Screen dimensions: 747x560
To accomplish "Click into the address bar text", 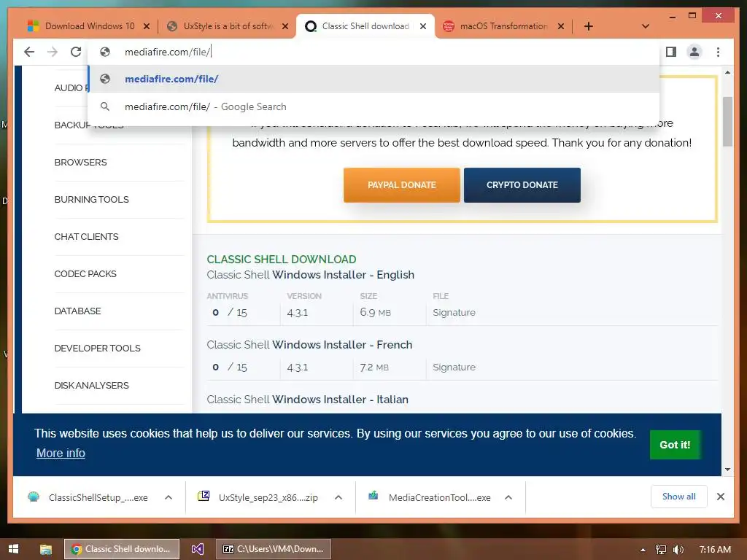I will (x=167, y=52).
